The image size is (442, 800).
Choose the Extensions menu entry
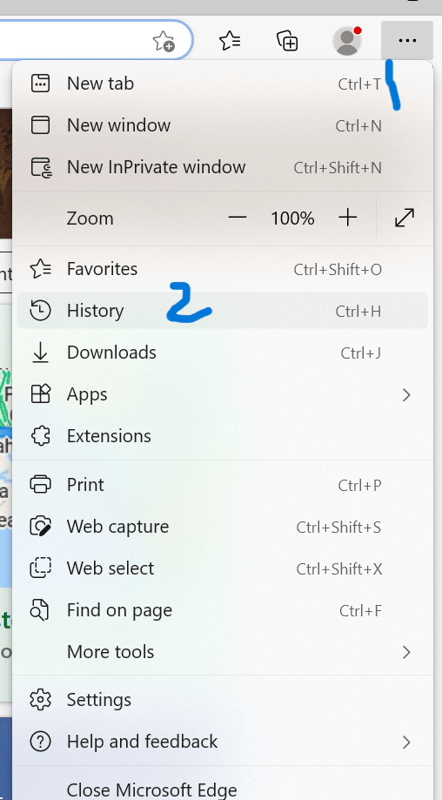click(222, 436)
